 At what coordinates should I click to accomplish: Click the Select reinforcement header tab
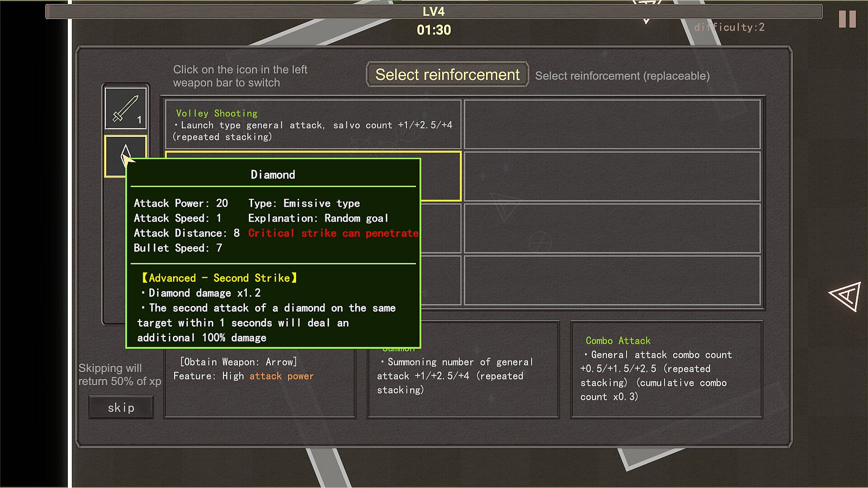pyautogui.click(x=447, y=75)
